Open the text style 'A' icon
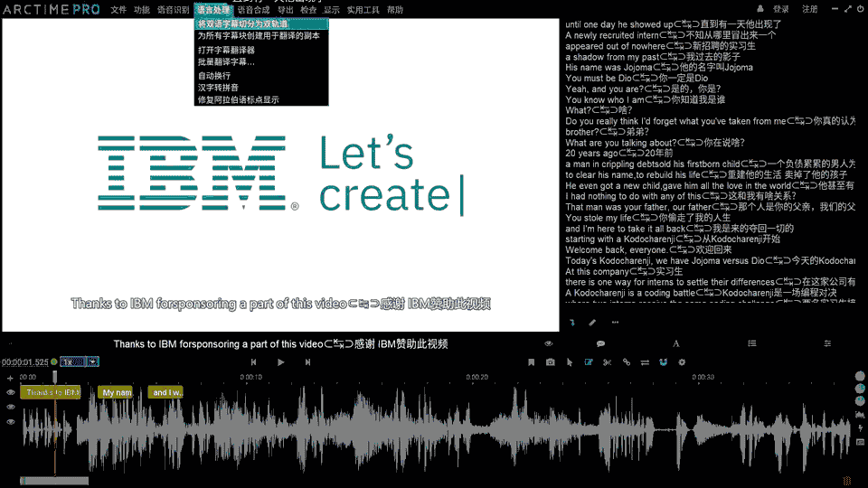 click(675, 344)
